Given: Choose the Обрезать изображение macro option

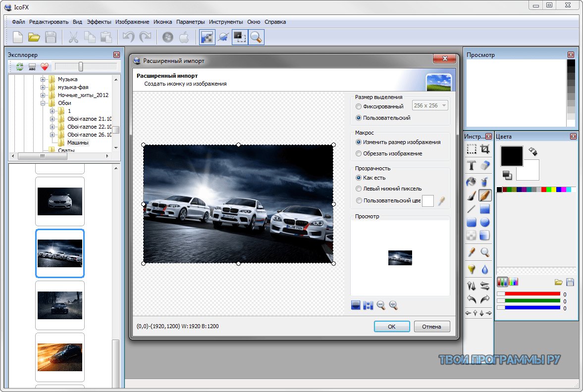Looking at the screenshot, I should click(x=359, y=153).
